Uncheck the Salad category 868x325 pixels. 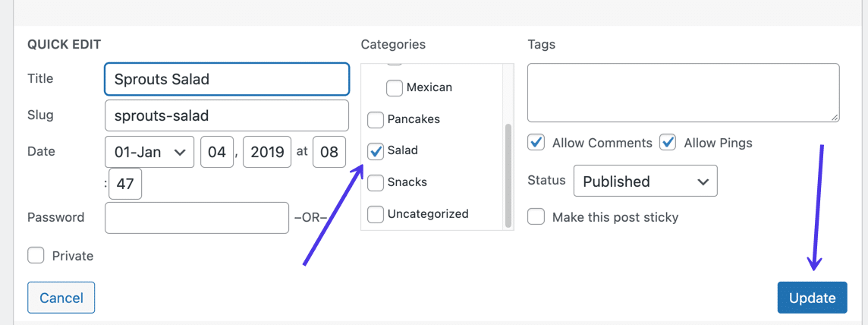pyautogui.click(x=376, y=151)
